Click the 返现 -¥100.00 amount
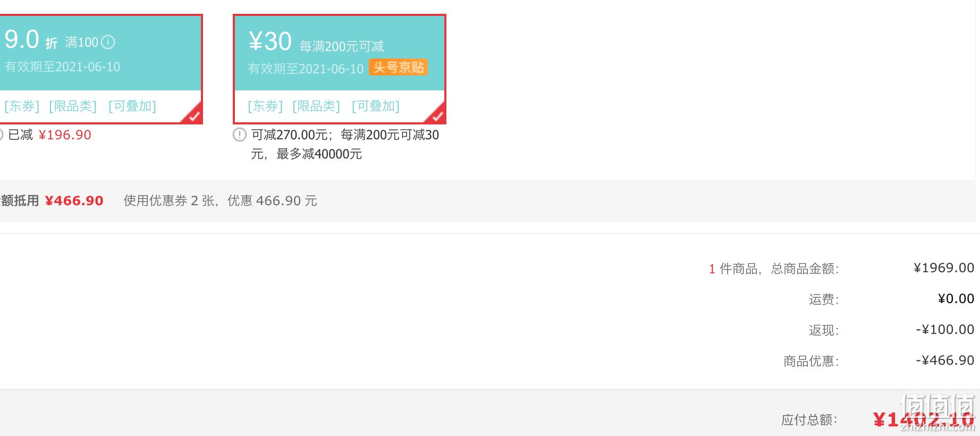The height and width of the screenshot is (436, 980). point(945,330)
